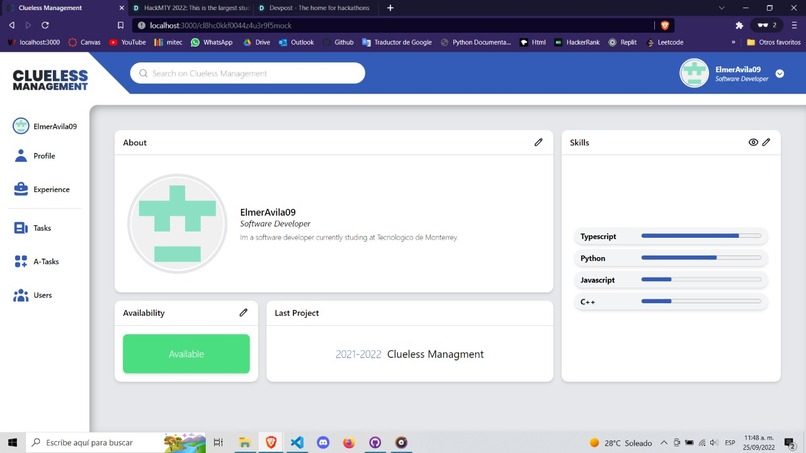Image resolution: width=806 pixels, height=453 pixels.
Task: Click the weather 28°C Soleado widget
Action: (x=621, y=442)
